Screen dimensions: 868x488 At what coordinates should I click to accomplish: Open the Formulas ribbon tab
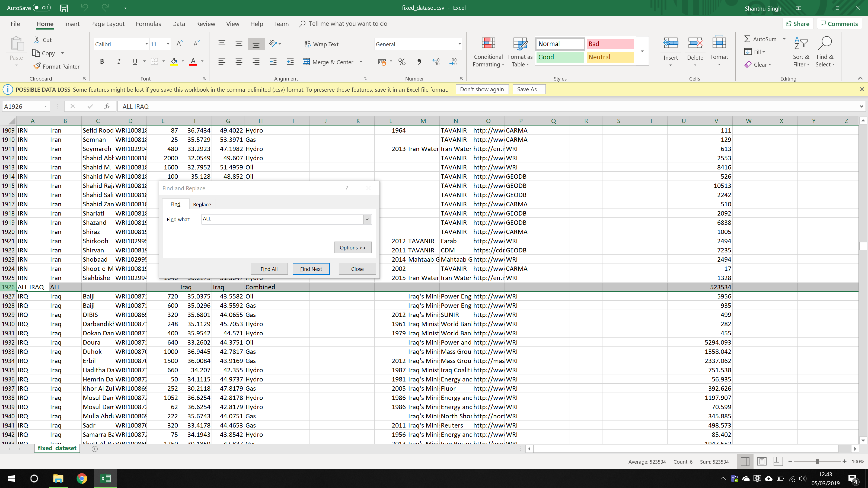(148, 24)
